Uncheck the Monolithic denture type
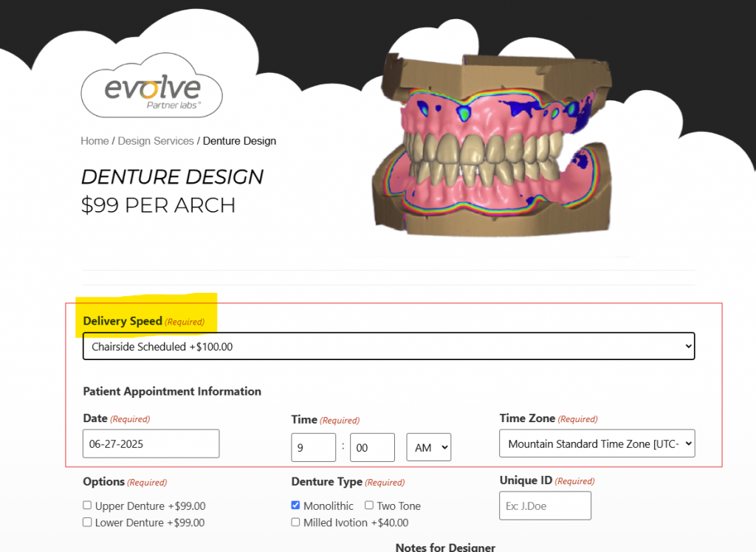The width and height of the screenshot is (756, 552). tap(296, 506)
